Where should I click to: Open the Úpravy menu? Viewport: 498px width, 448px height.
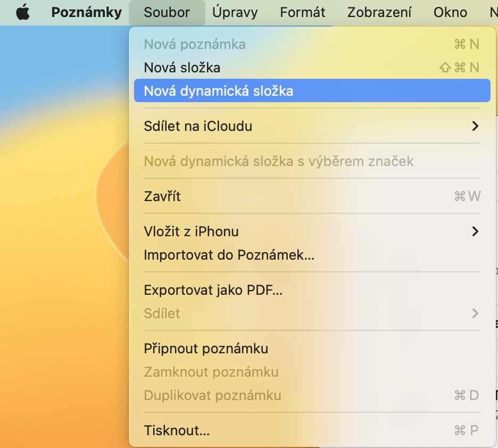click(x=235, y=12)
